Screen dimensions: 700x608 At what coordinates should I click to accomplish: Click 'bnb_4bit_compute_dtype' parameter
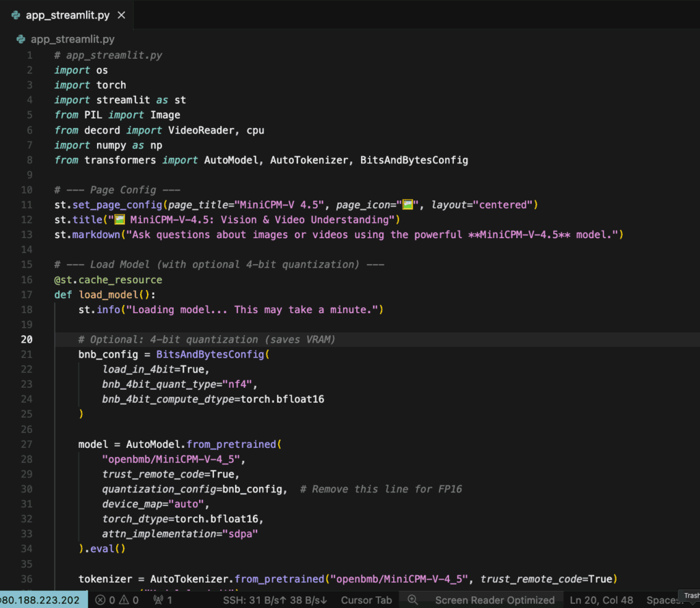(x=168, y=399)
